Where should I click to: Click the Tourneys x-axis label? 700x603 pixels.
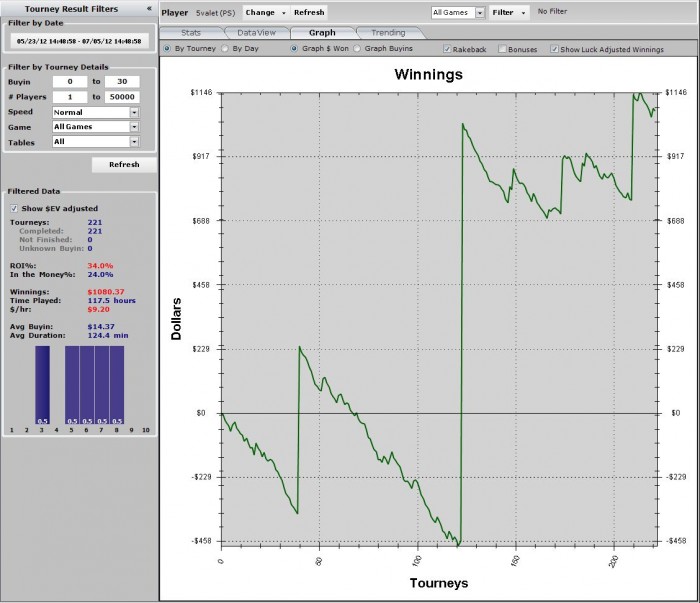coord(439,583)
